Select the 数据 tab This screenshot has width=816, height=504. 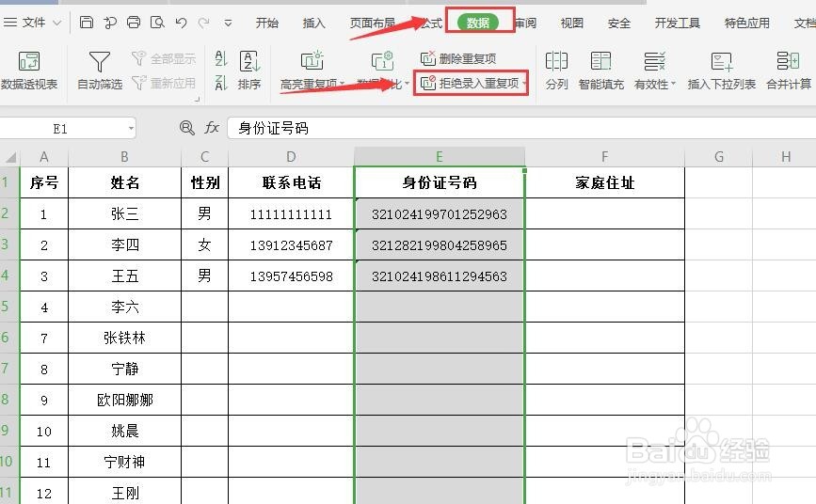(478, 23)
